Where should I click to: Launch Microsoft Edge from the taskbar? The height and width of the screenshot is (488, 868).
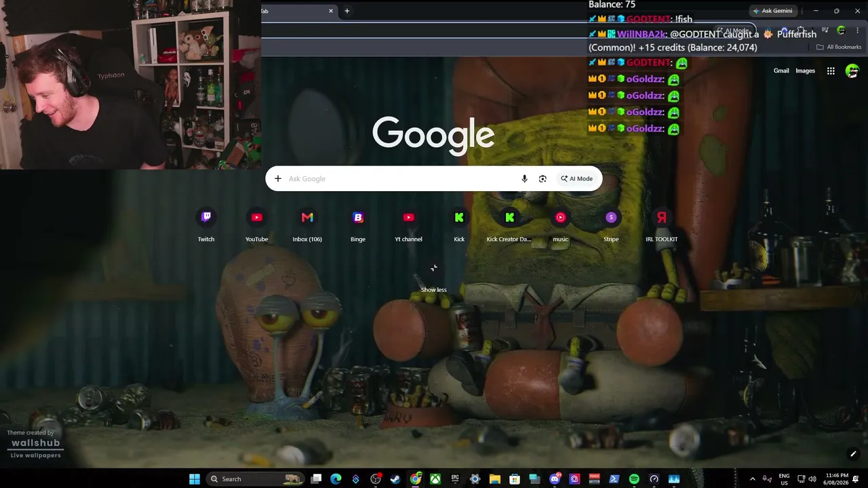point(336,479)
